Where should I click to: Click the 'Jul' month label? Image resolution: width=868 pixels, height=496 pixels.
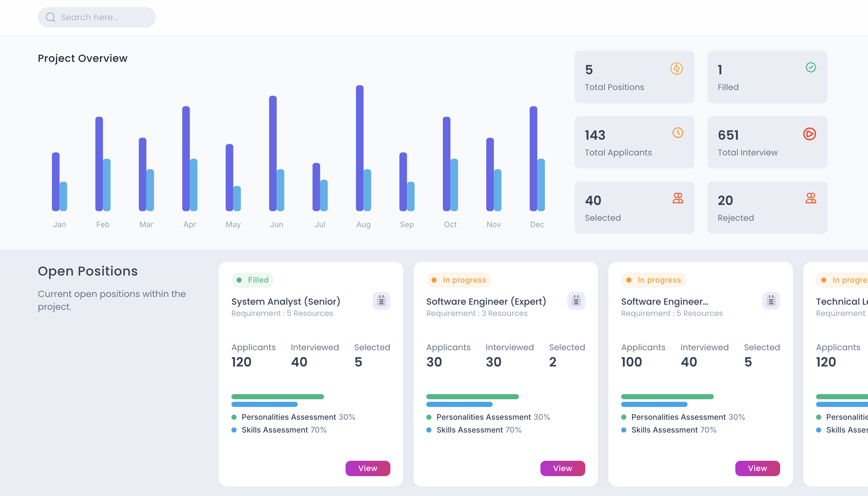[320, 225]
